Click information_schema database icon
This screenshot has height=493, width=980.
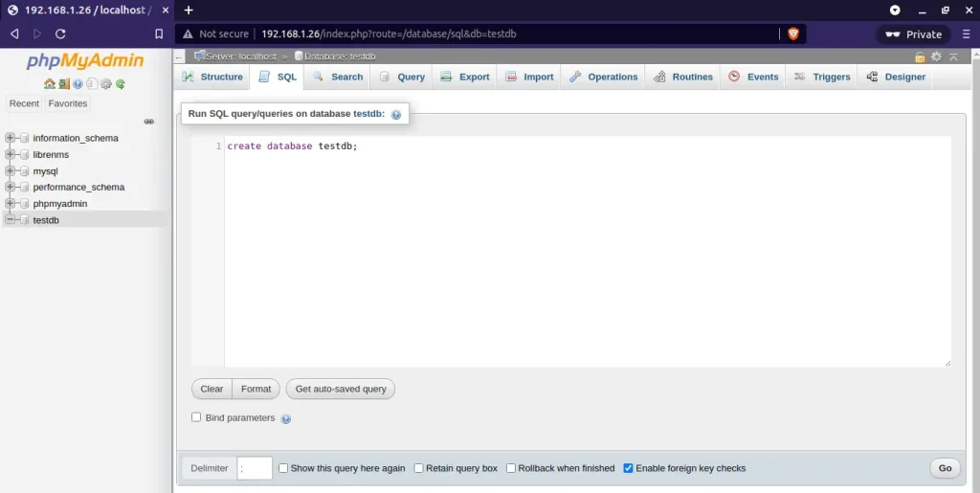(24, 138)
